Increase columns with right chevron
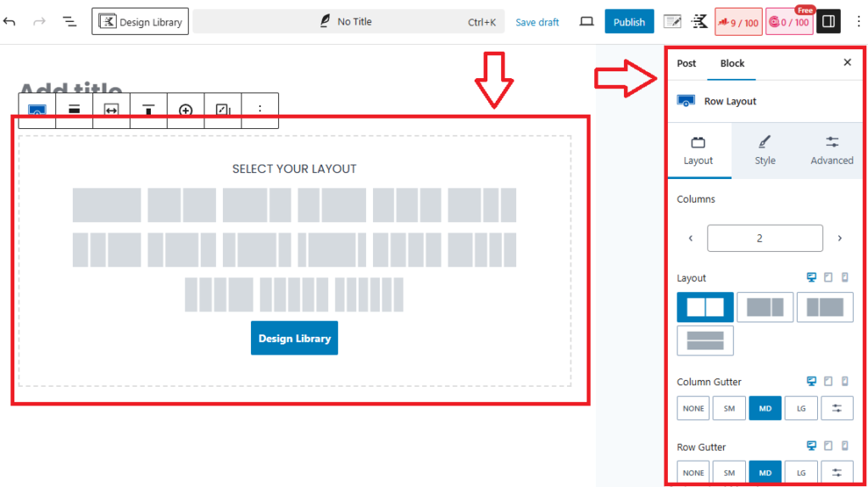 tap(839, 238)
